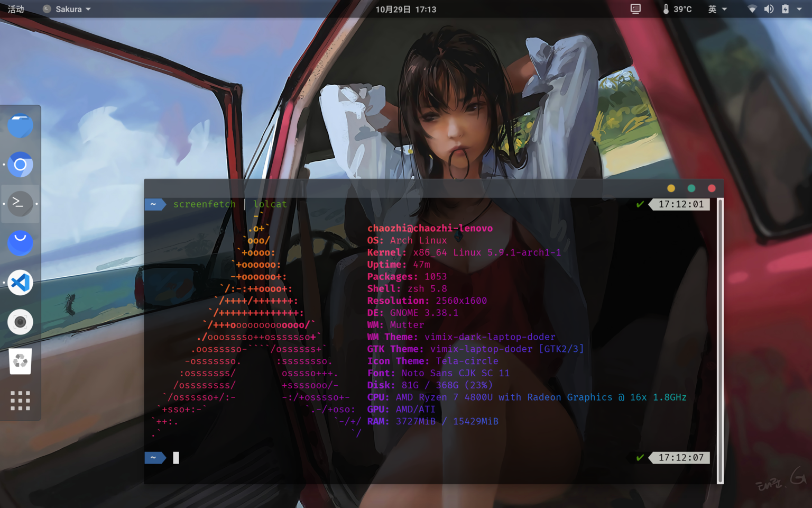812x508 pixels.
Task: Click the battery status icon
Action: (x=785, y=9)
